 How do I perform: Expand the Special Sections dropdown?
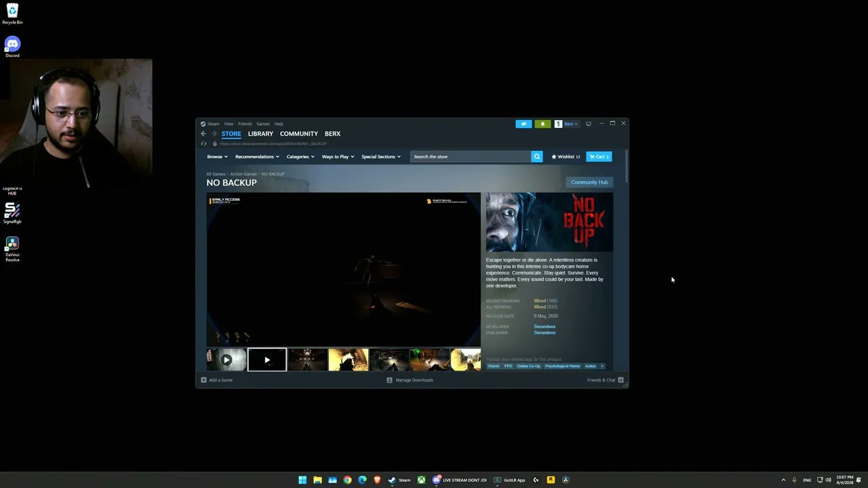[x=381, y=157]
